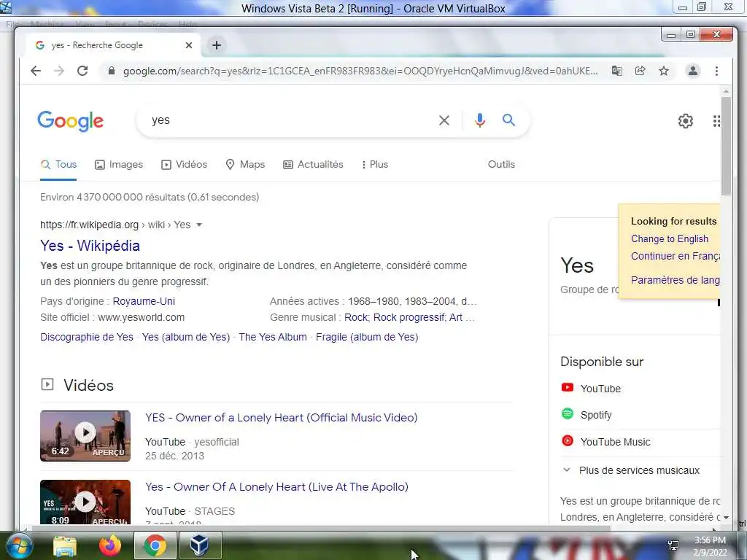The image size is (747, 560).
Task: Click the Chrome address bar URL
Action: coord(360,71)
